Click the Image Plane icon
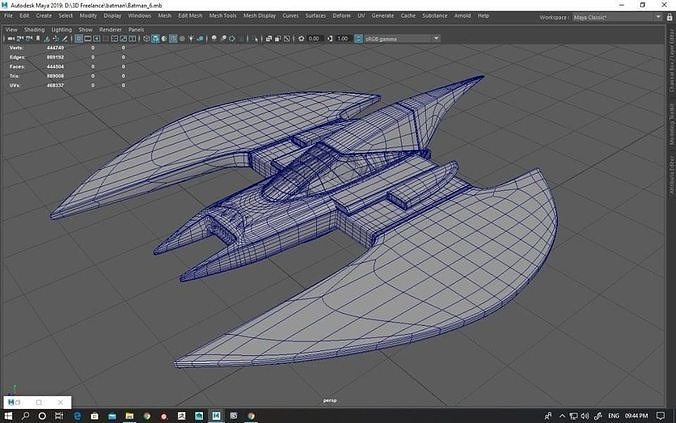676x423 pixels. point(46,38)
